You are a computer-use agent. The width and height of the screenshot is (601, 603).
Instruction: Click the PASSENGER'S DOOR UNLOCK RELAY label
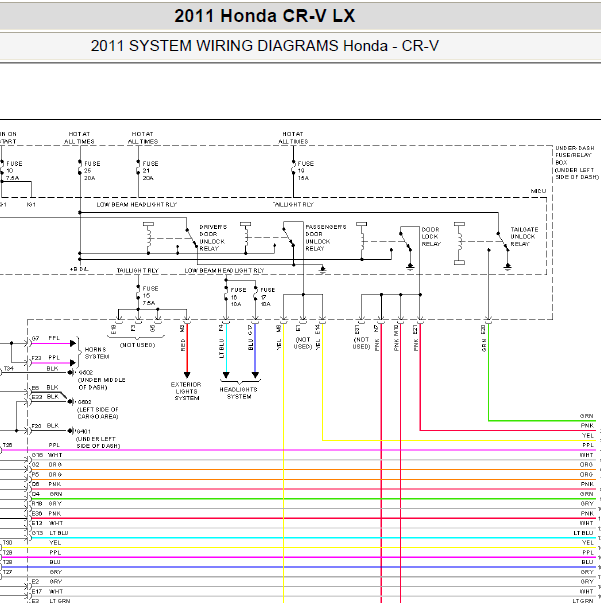click(x=325, y=238)
